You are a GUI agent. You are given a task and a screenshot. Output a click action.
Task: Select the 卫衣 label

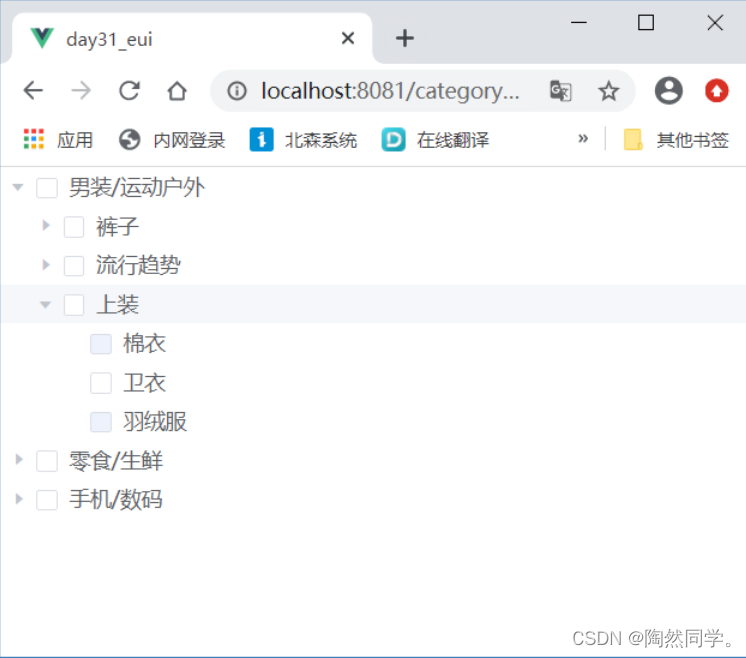[145, 383]
